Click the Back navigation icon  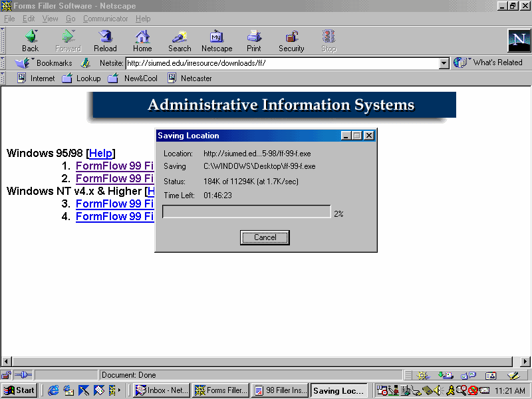point(30,40)
